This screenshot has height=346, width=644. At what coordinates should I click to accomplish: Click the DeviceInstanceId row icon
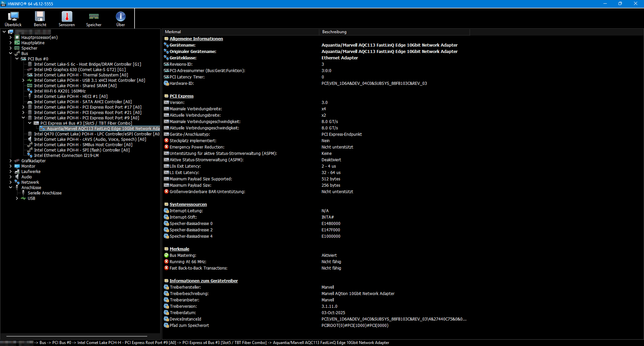click(166, 319)
